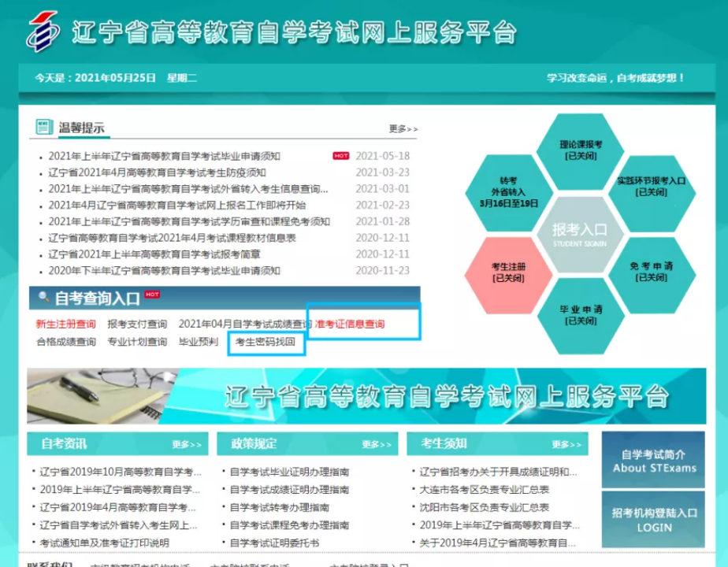Open 自学考试转考办理指南
This screenshot has width=728, height=567.
pyautogui.click(x=280, y=507)
